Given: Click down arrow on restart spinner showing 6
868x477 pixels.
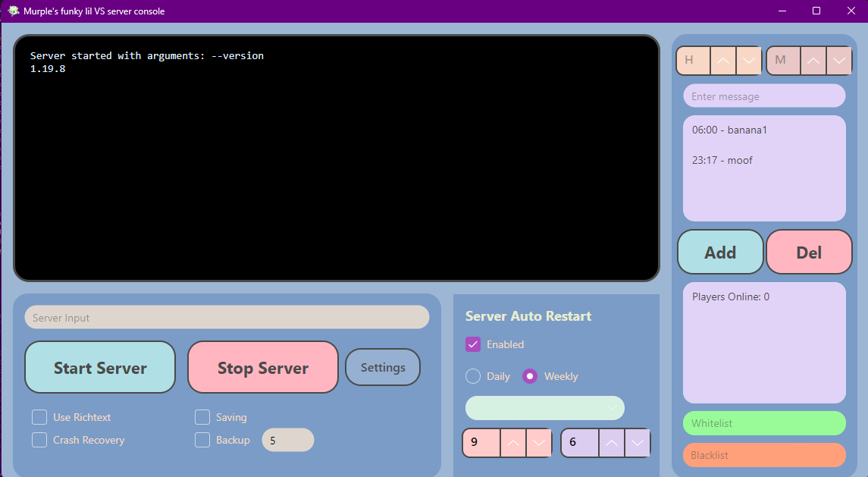Looking at the screenshot, I should (x=638, y=443).
